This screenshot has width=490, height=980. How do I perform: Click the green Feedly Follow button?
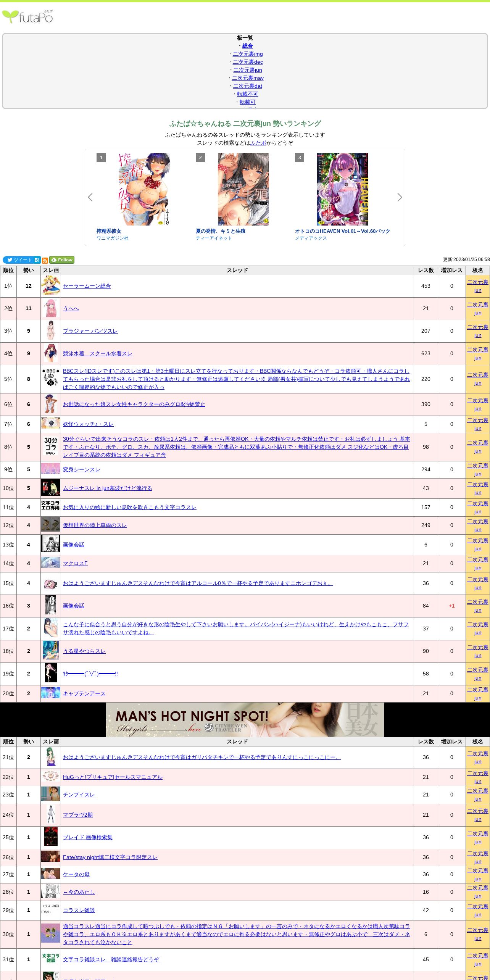[x=62, y=260]
